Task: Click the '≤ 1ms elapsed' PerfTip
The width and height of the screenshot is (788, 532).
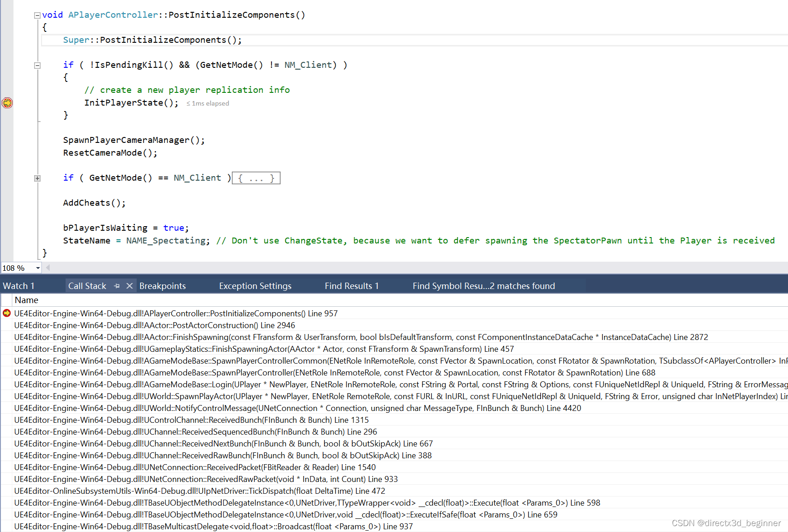Action: (x=208, y=103)
